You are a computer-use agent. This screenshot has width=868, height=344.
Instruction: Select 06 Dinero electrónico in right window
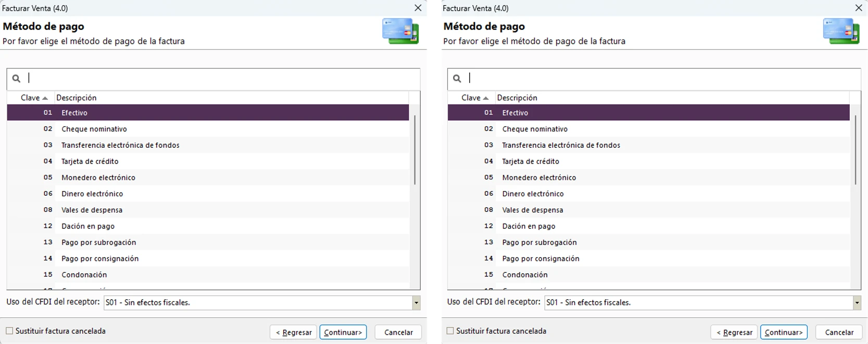(x=648, y=194)
